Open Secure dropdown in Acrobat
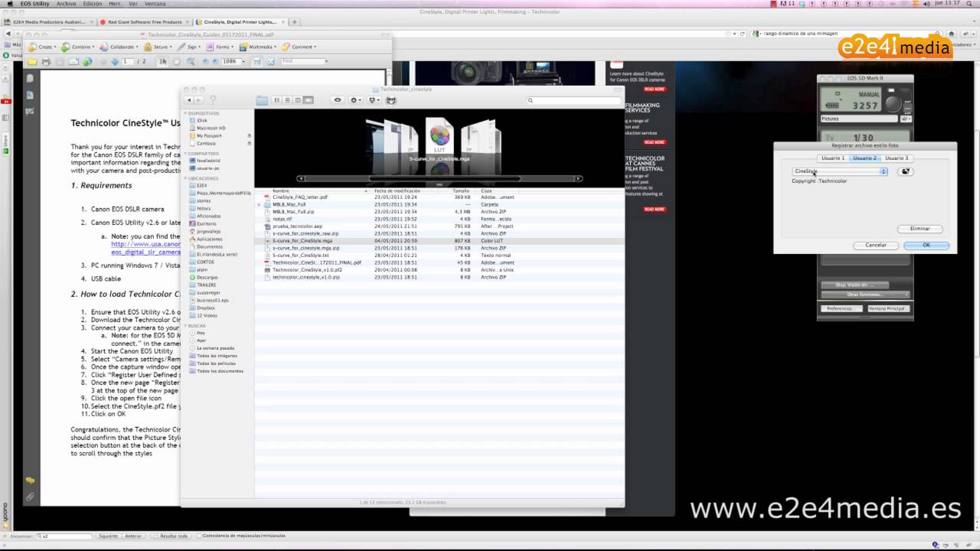980x551 pixels. pos(158,47)
